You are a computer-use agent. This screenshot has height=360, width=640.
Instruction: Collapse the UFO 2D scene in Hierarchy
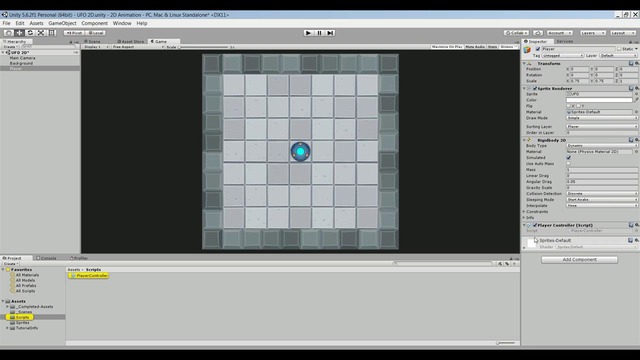pyautogui.click(x=3, y=53)
